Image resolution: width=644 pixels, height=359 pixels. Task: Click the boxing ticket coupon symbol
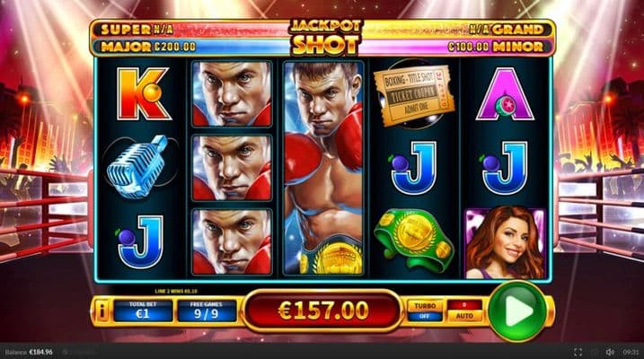click(x=413, y=95)
